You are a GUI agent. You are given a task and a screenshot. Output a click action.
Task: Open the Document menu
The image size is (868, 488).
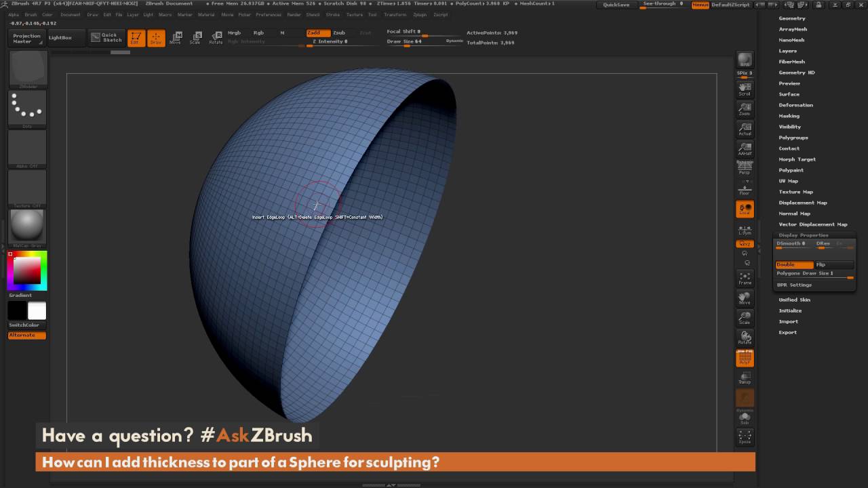[70, 14]
